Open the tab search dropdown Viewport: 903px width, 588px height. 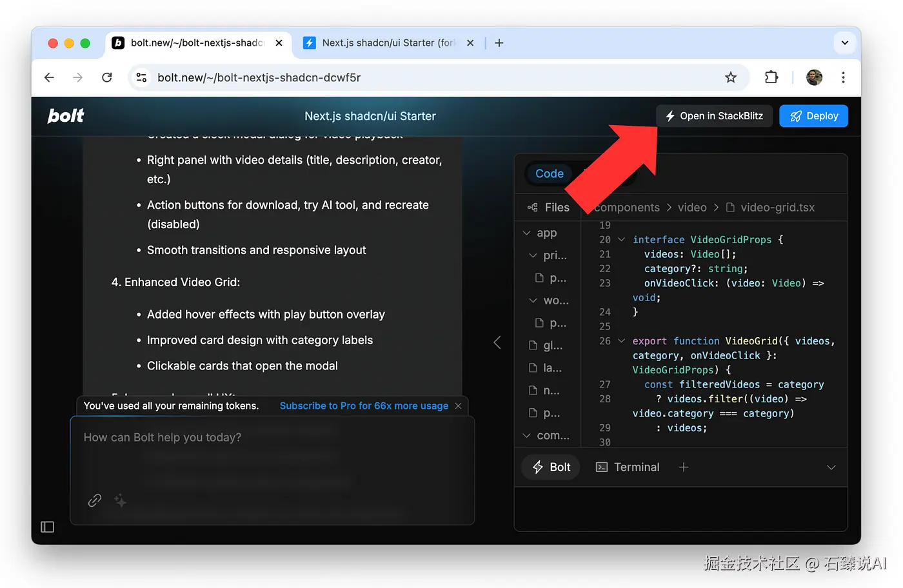click(x=844, y=43)
